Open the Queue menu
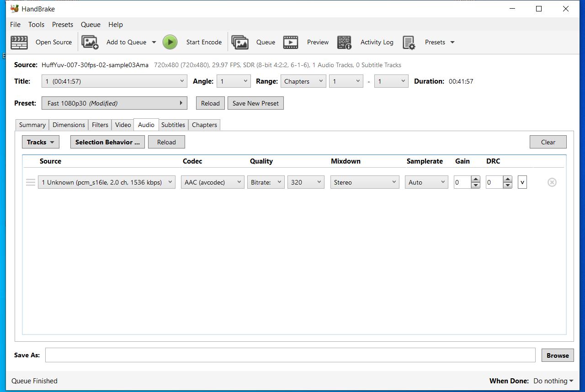Image resolution: width=585 pixels, height=392 pixels. click(x=90, y=25)
